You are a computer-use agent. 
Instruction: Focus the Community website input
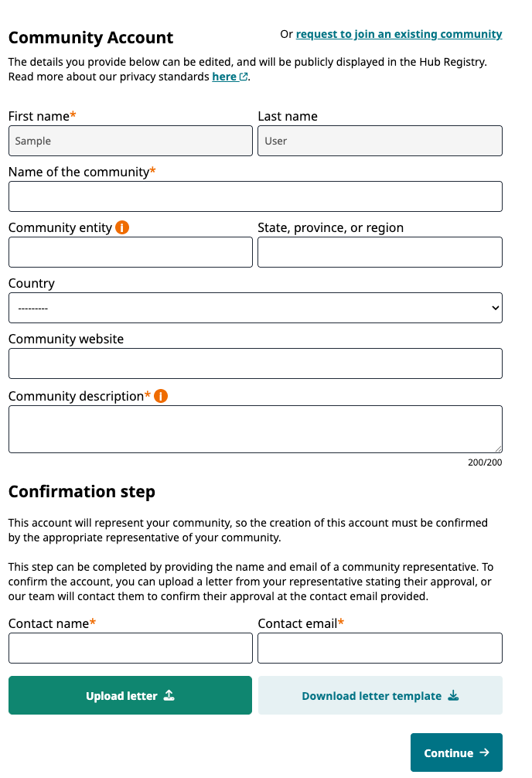tap(255, 363)
